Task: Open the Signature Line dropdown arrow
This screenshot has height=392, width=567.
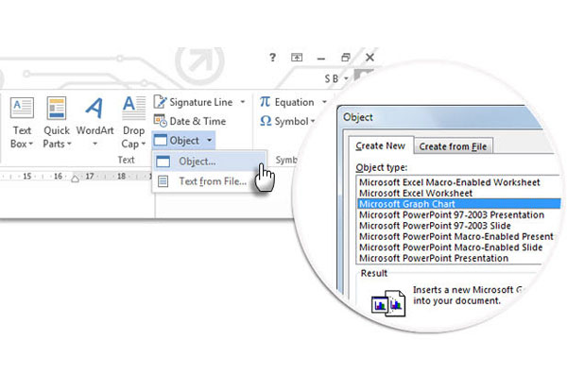Action: (243, 102)
